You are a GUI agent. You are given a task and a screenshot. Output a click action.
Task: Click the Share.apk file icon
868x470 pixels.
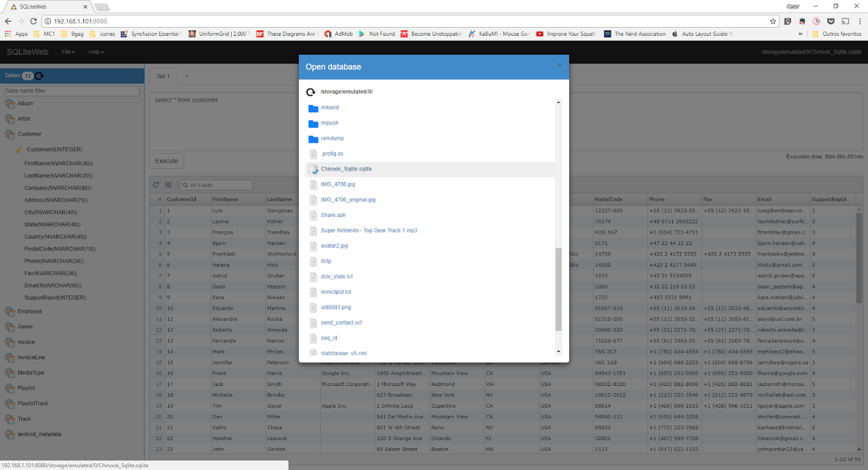(x=313, y=215)
